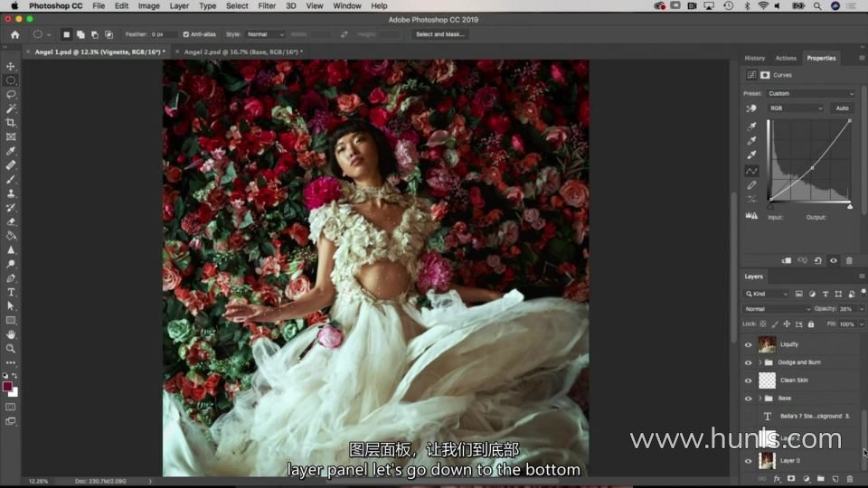Open the blend mode dropdown set to Normal

pyautogui.click(x=777, y=309)
